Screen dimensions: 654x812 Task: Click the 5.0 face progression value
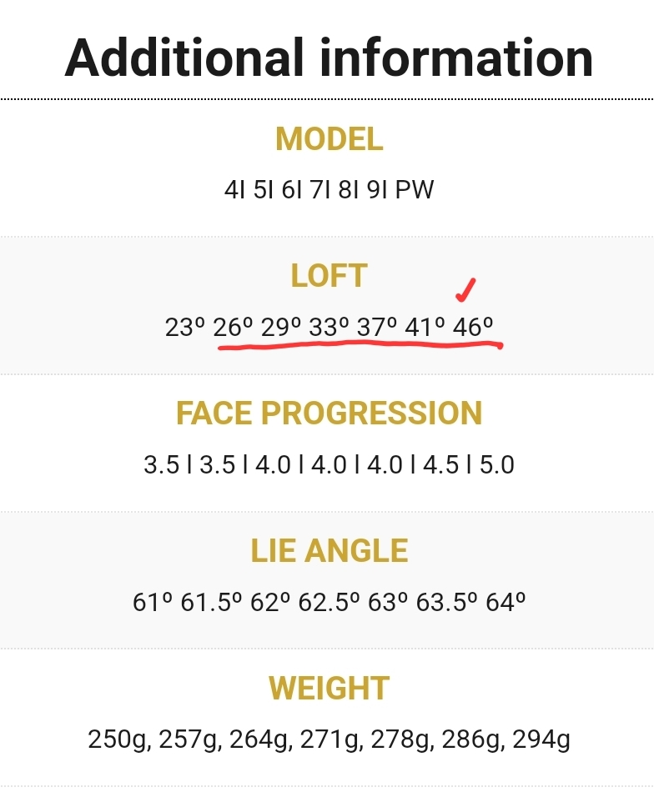(496, 464)
